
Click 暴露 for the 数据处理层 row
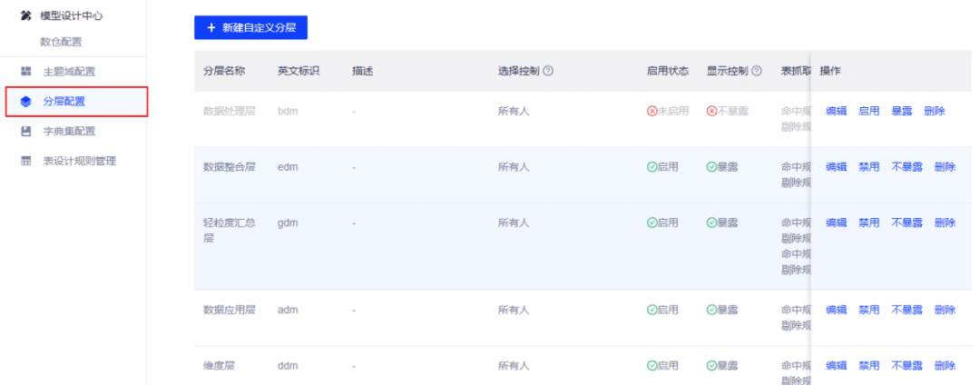pos(902,112)
